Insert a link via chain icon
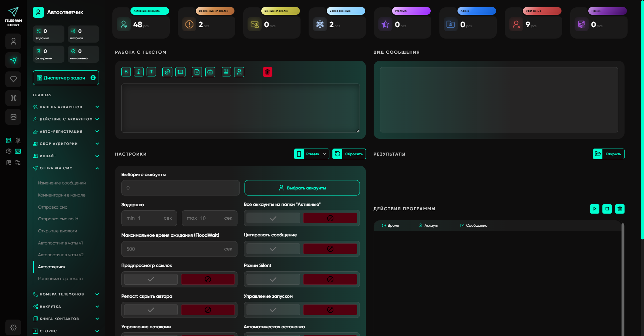The image size is (644, 336). [167, 72]
